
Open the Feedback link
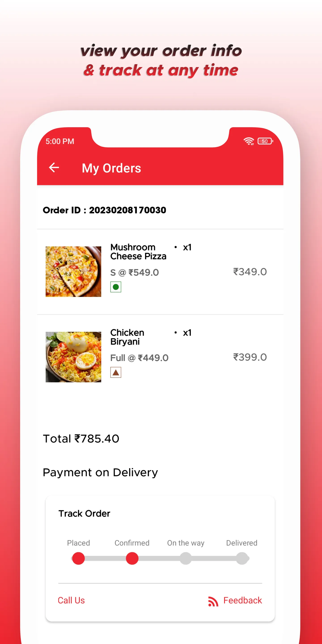242,600
